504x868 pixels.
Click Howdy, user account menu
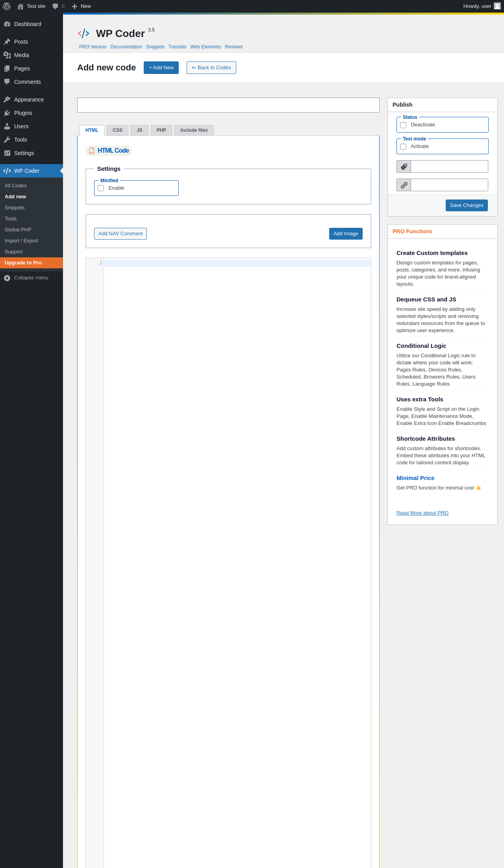coord(482,6)
